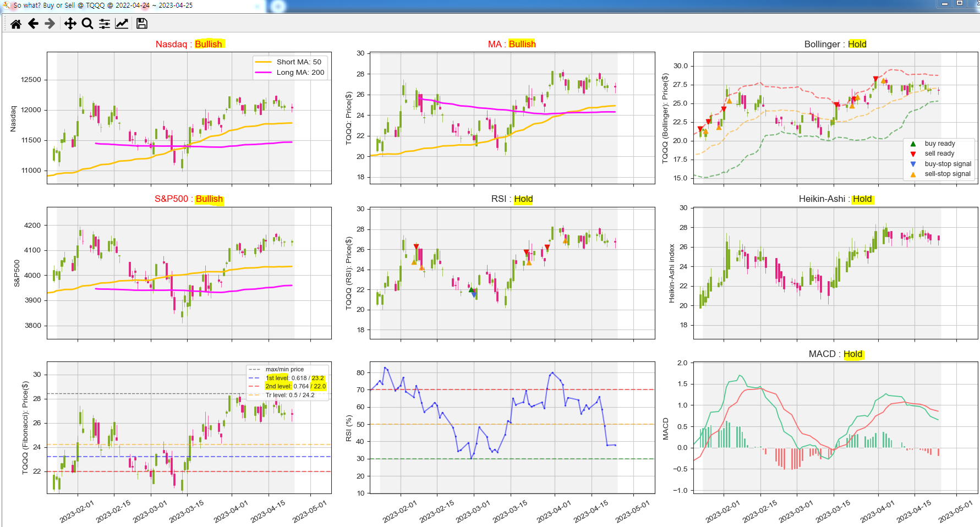Click the 'Short MA: 50' legend entry
The width and height of the screenshot is (980, 527).
[x=289, y=62]
